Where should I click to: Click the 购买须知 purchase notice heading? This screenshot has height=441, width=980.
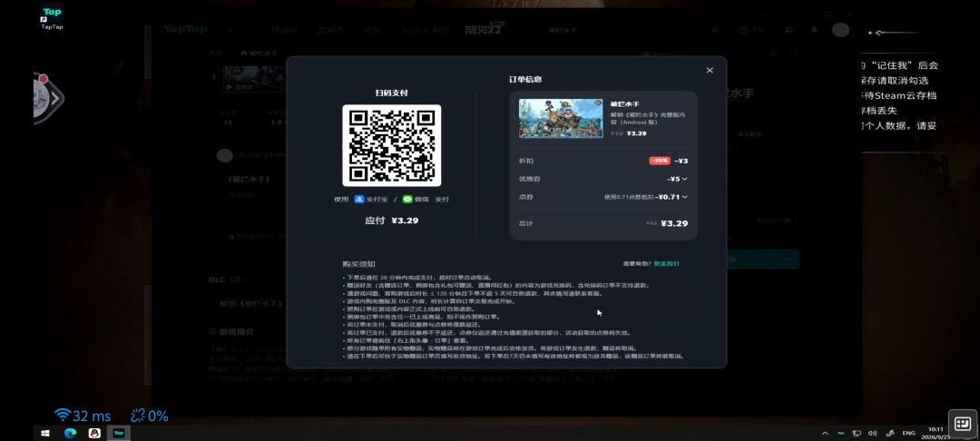[358, 264]
